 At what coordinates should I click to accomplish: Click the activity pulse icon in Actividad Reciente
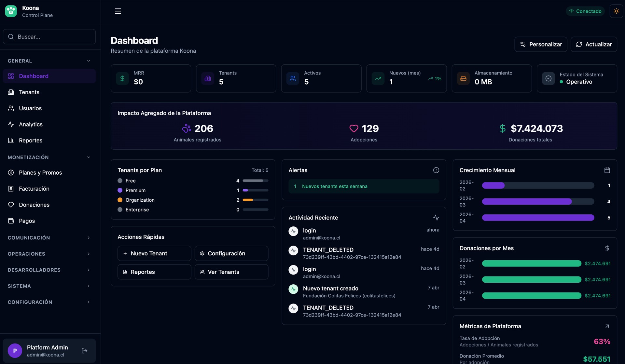click(x=436, y=218)
